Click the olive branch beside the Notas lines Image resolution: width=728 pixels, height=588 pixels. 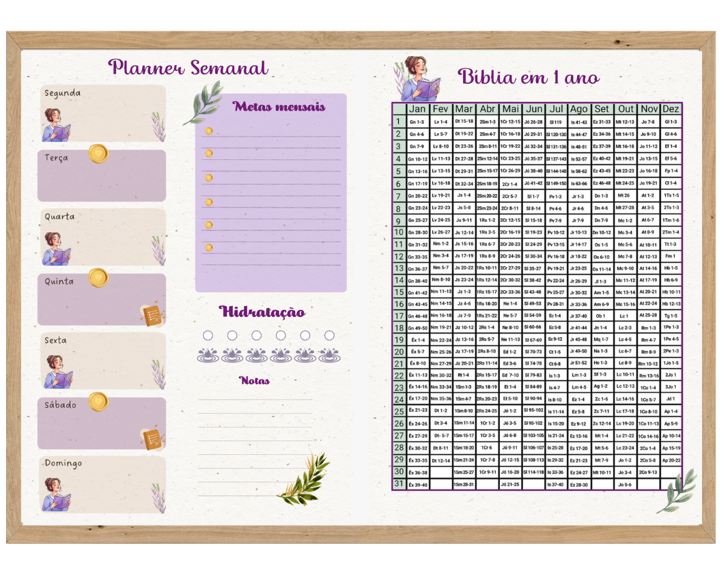point(304,478)
